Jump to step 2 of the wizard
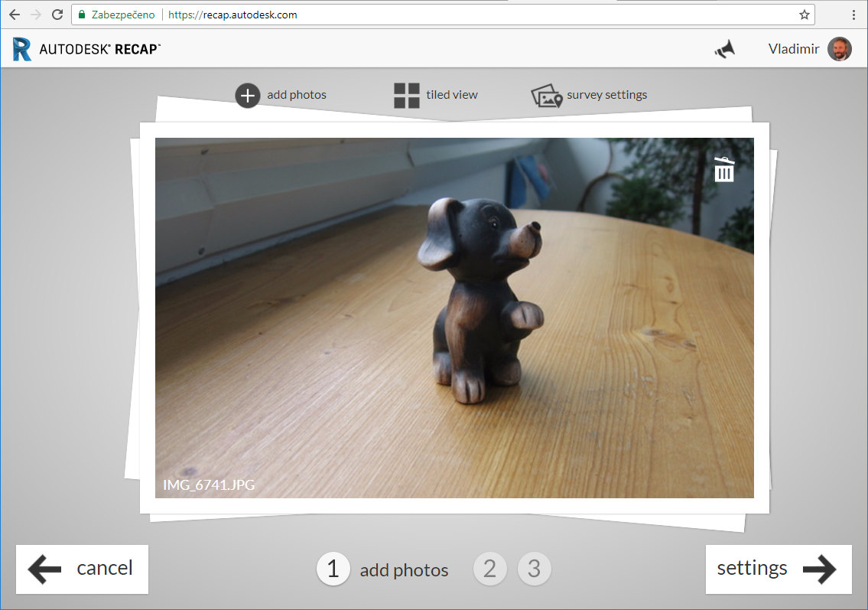This screenshot has width=868, height=610. click(489, 569)
